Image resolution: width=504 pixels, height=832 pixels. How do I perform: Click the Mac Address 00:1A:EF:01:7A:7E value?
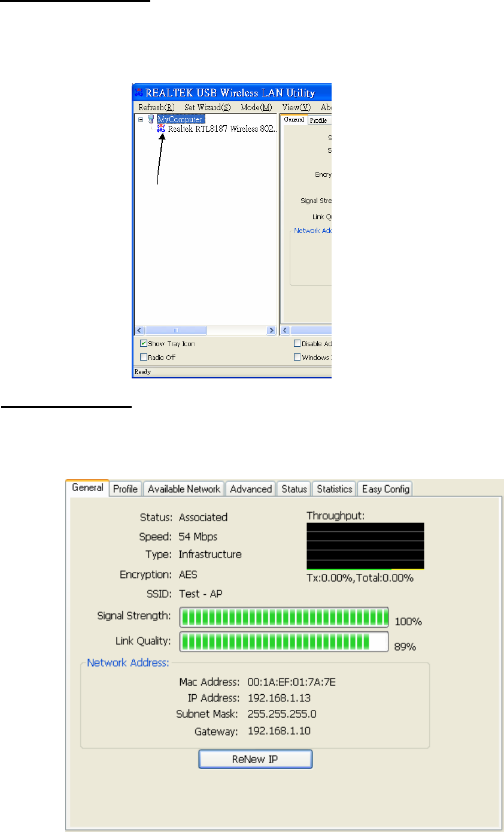pos(292,682)
